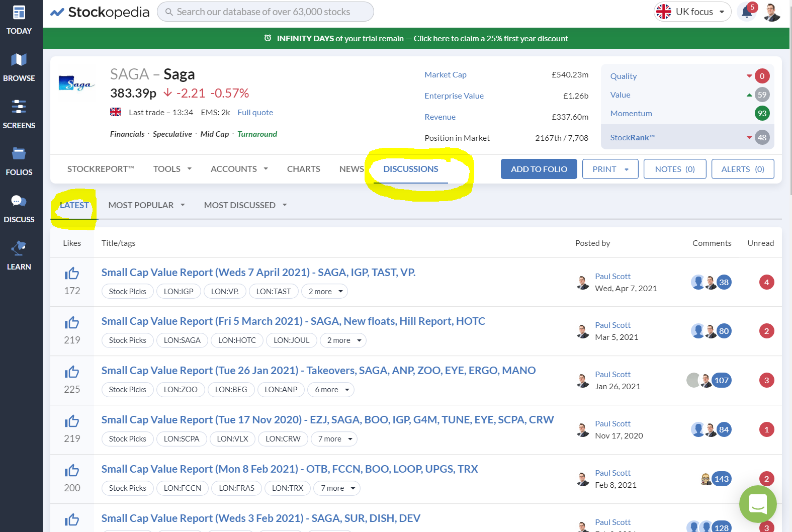Image resolution: width=792 pixels, height=532 pixels.
Task: Open the BROWSE sidebar section
Action: point(19,67)
